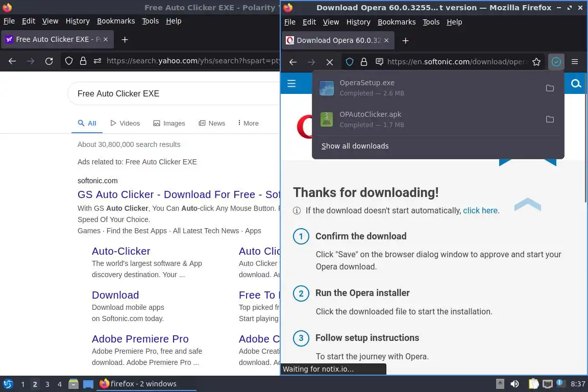The image size is (588, 392).
Task: Open Edit menu in Softonic window
Action: tap(309, 22)
